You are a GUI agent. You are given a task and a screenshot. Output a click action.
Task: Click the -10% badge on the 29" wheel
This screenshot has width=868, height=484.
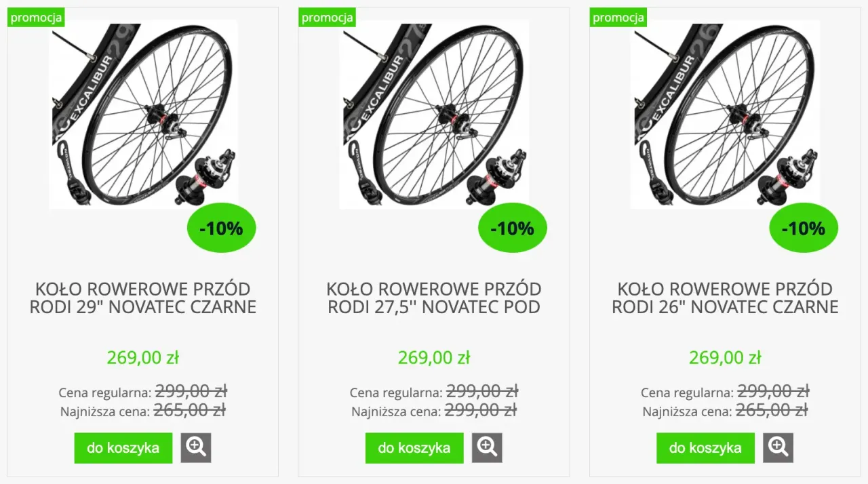click(x=221, y=228)
